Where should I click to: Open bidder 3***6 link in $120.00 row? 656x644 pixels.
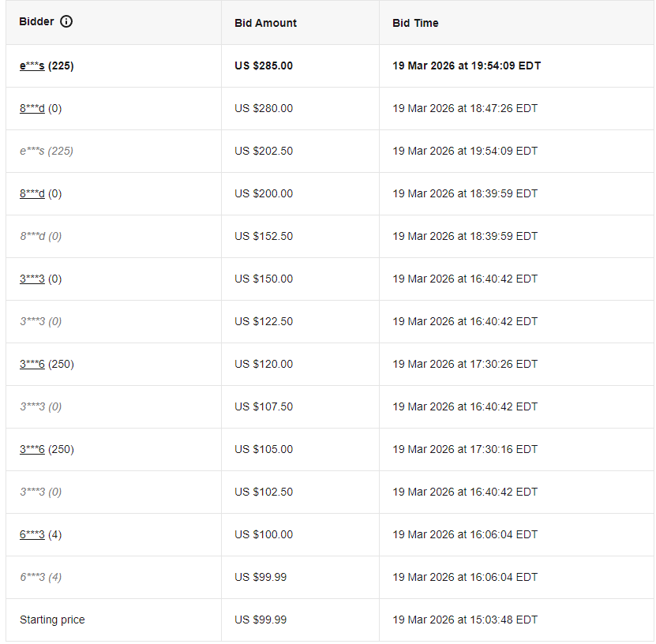tap(32, 365)
